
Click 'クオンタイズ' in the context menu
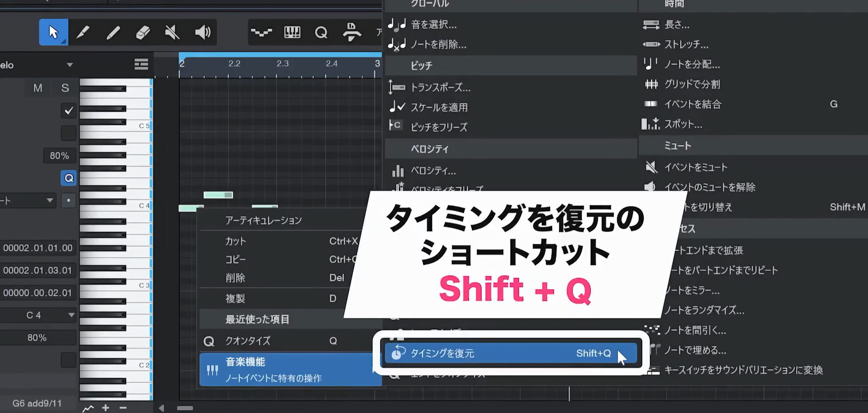[x=248, y=341]
